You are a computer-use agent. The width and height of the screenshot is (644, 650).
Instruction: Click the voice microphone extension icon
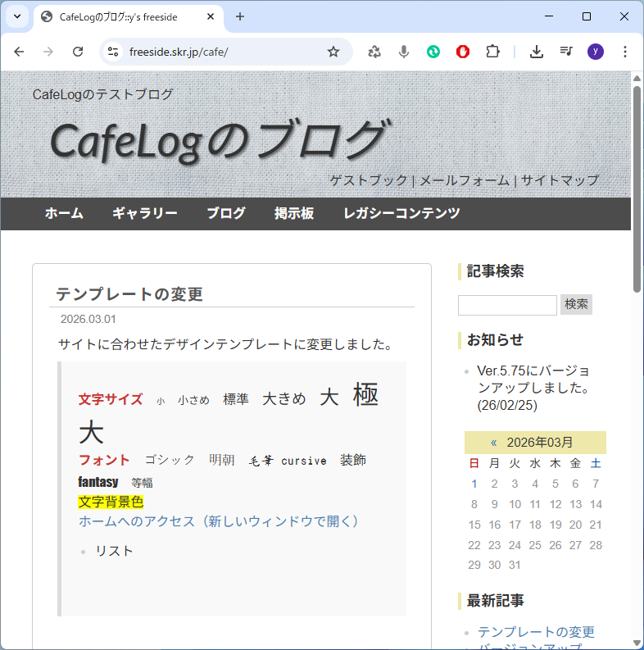point(404,52)
